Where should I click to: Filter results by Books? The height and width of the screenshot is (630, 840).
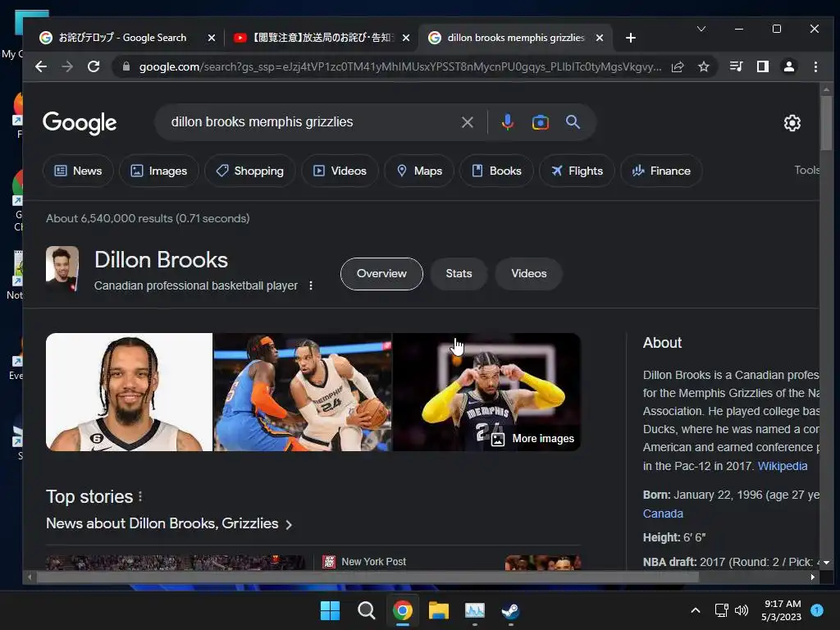496,171
